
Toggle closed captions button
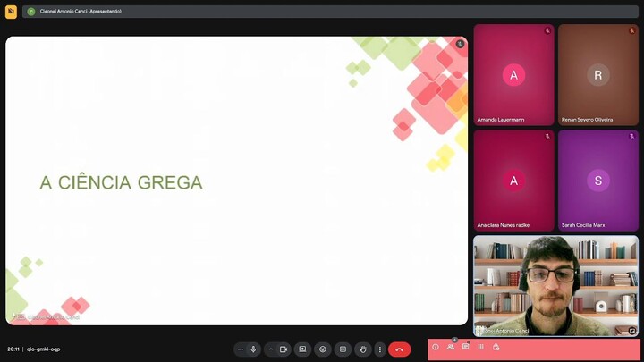click(343, 349)
